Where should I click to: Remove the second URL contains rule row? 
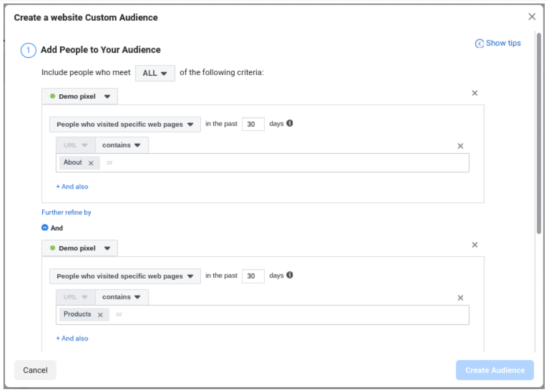(460, 298)
